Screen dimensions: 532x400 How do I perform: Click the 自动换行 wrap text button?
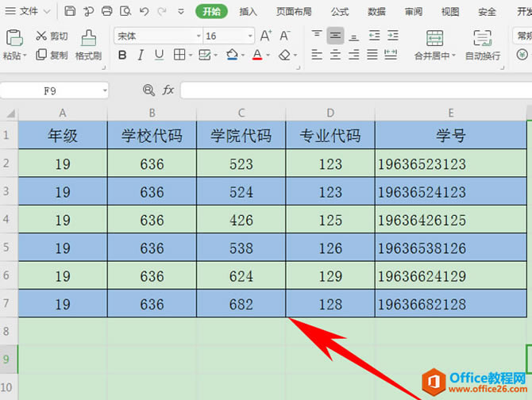click(483, 44)
